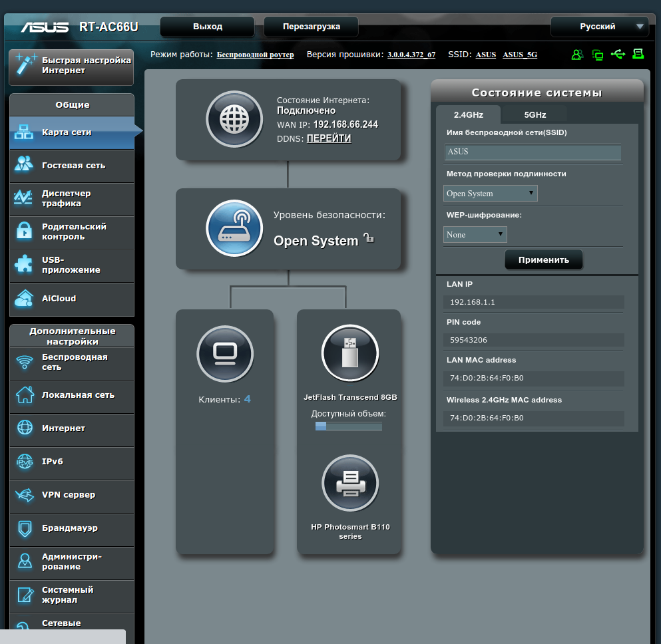Switch to the 2.4GHz tab
The width and height of the screenshot is (661, 644).
(x=469, y=114)
